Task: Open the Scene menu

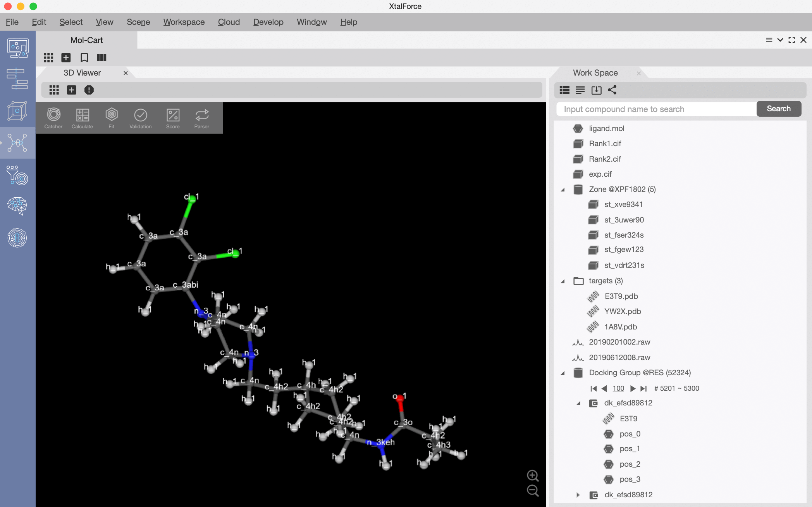Action: pos(138,22)
